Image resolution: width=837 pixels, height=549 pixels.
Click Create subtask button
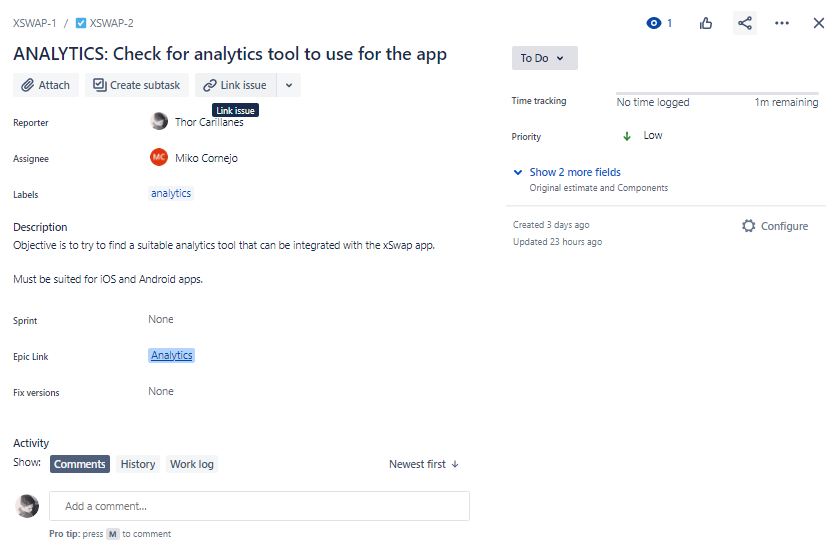point(137,85)
